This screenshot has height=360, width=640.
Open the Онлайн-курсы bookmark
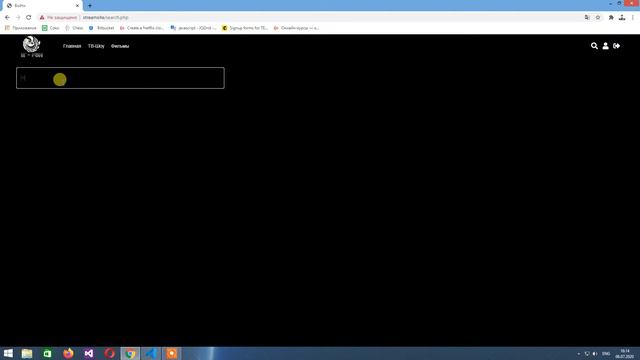coord(296,28)
